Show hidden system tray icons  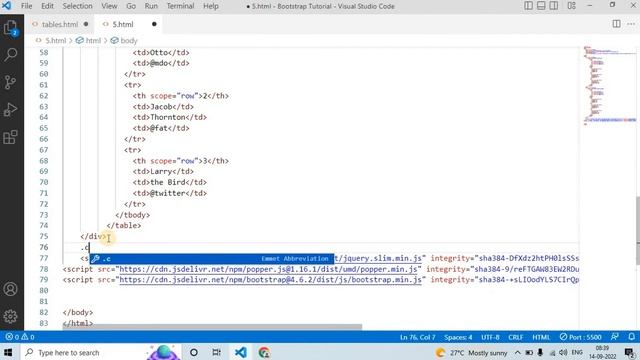coord(518,352)
